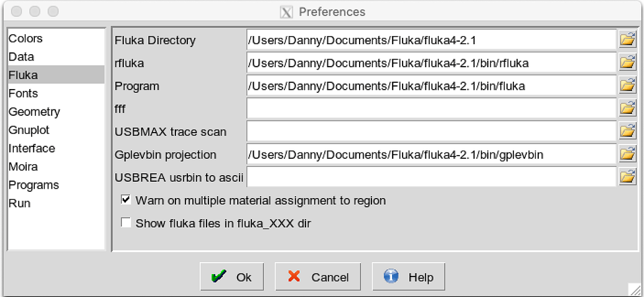Image resolution: width=644 pixels, height=297 pixels.
Task: Focus the Fluka Directory path field
Action: [x=431, y=40]
